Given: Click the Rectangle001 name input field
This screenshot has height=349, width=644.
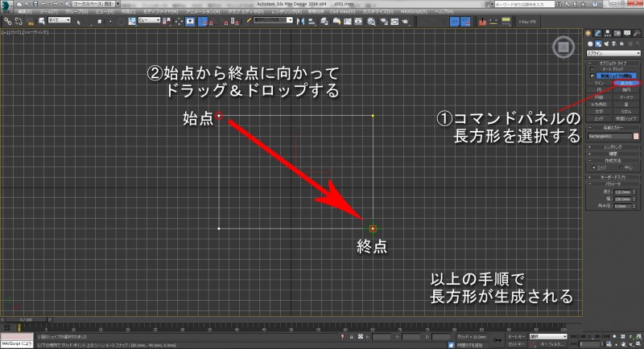Looking at the screenshot, I should [609, 136].
